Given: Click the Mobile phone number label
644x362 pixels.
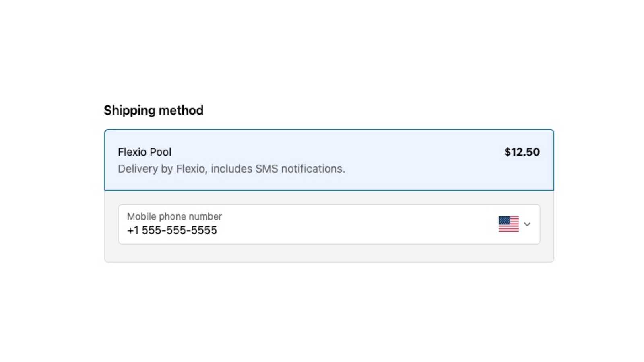Looking at the screenshot, I should tap(174, 216).
